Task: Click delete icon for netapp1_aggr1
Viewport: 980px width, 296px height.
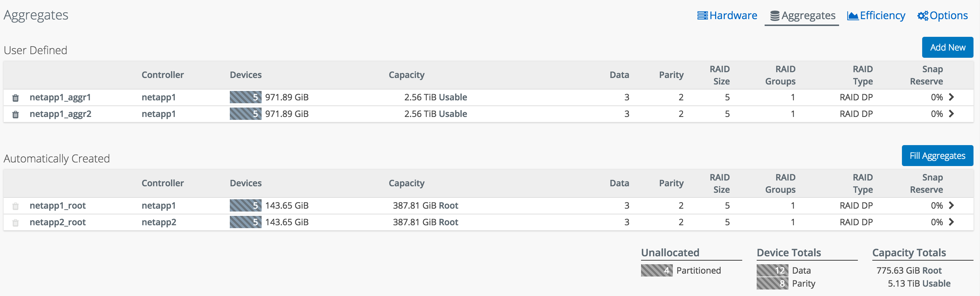Action: [x=16, y=97]
